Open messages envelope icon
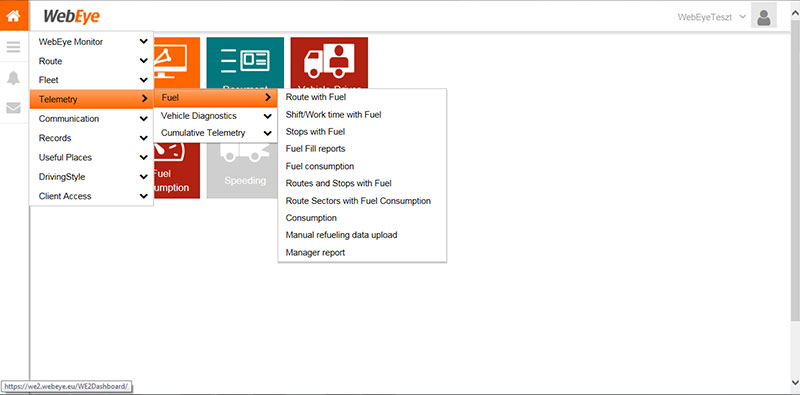 point(13,108)
